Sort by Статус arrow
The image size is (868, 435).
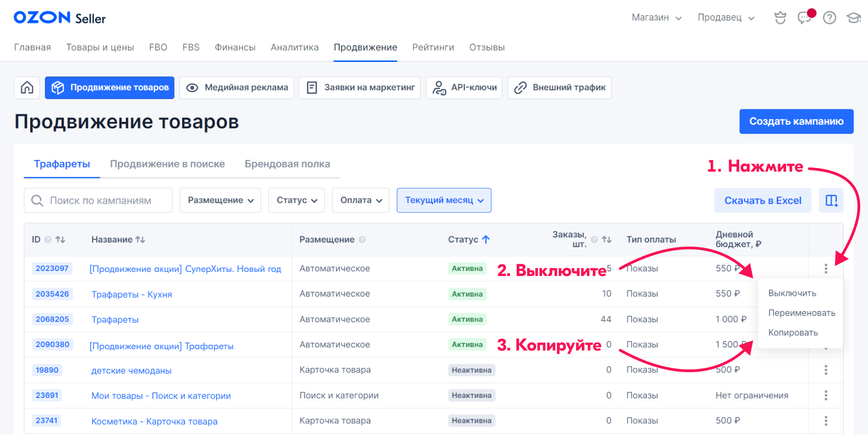point(486,240)
